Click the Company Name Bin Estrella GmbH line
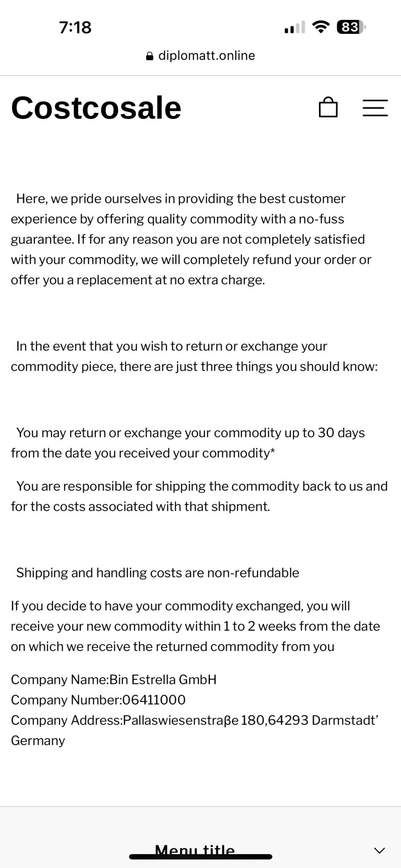Viewport: 401px width, 868px height. point(114,680)
